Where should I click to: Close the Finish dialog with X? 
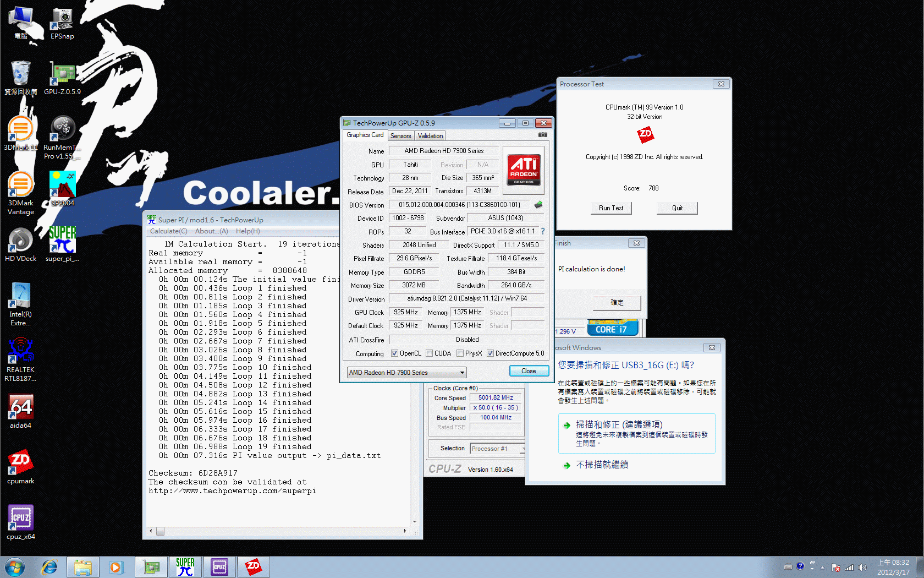[636, 243]
